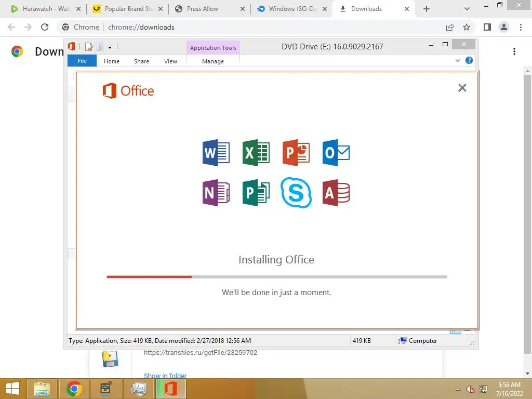The image size is (532, 399).
Task: Open the Home ribbon tab
Action: (x=112, y=61)
